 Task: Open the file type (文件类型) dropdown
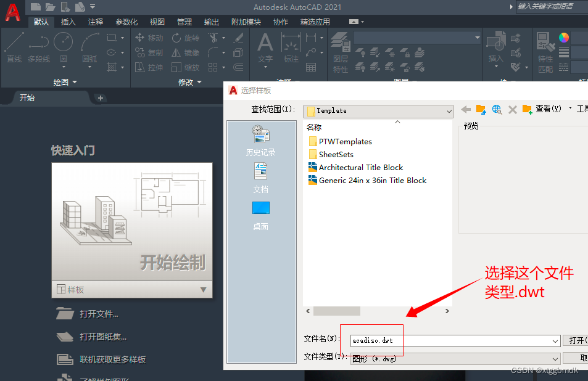pos(455,359)
